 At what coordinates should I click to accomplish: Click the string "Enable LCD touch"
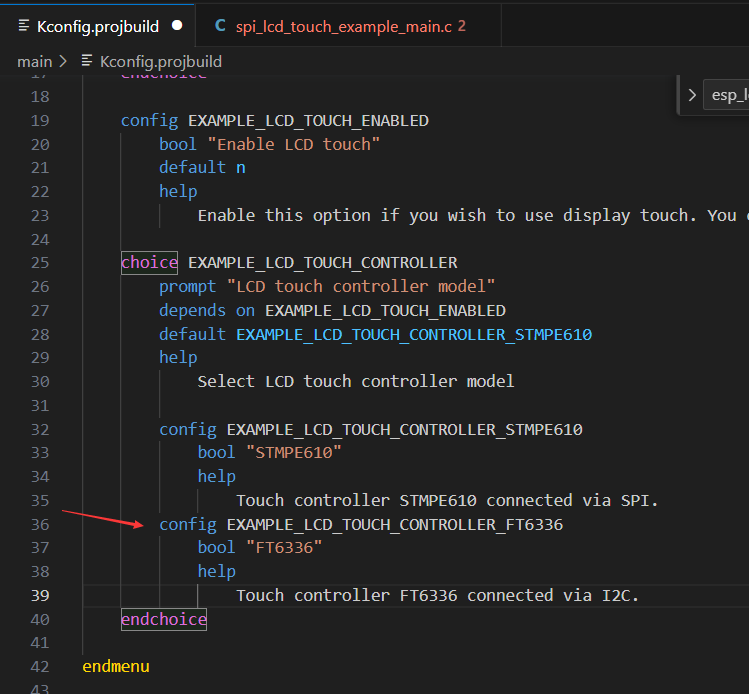point(294,144)
